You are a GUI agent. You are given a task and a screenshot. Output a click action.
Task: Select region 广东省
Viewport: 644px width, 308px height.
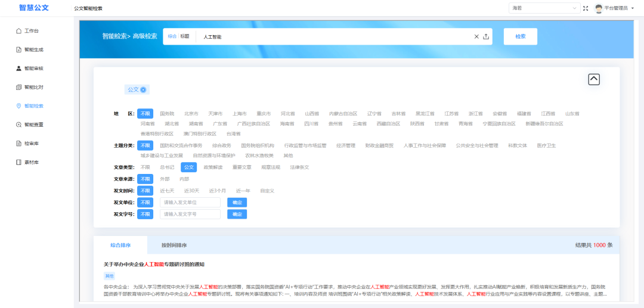[219, 123]
